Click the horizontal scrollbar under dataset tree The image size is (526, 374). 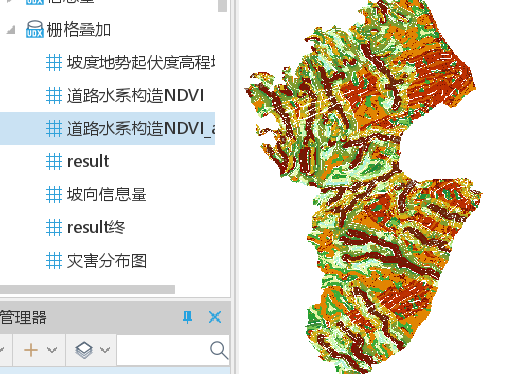[87, 289]
